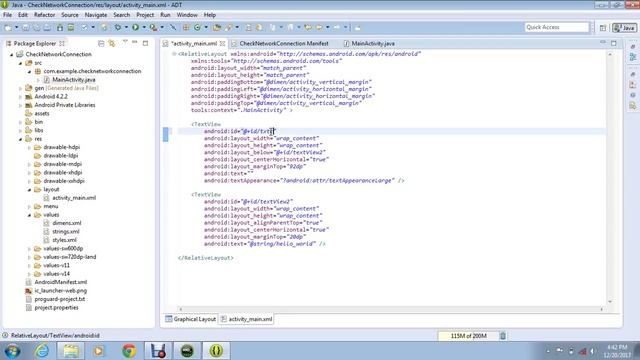The image size is (640, 360).
Task: Open the Android Virtual Device Manager icon
Action: 71,27
